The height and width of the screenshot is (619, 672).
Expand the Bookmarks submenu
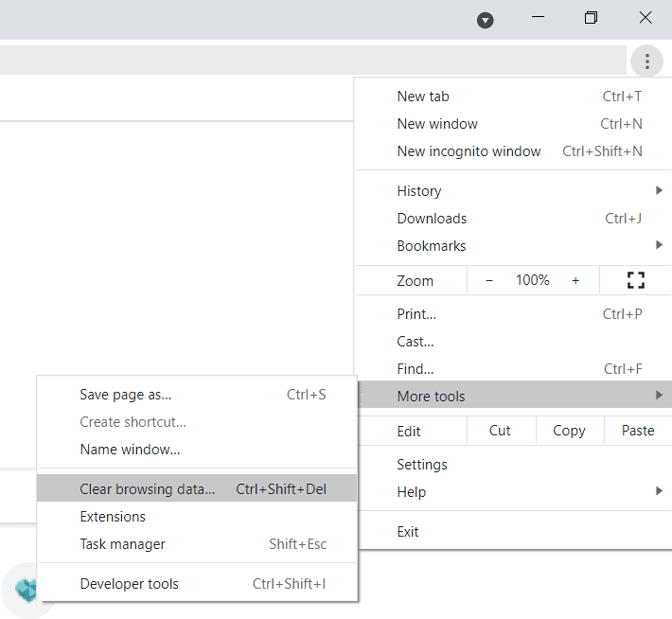(513, 246)
